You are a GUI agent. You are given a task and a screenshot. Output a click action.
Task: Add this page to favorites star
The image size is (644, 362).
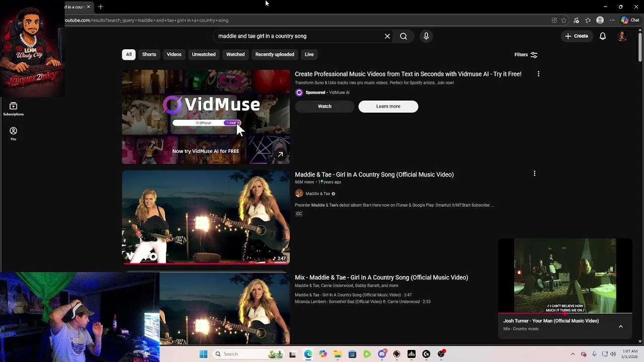point(564,20)
